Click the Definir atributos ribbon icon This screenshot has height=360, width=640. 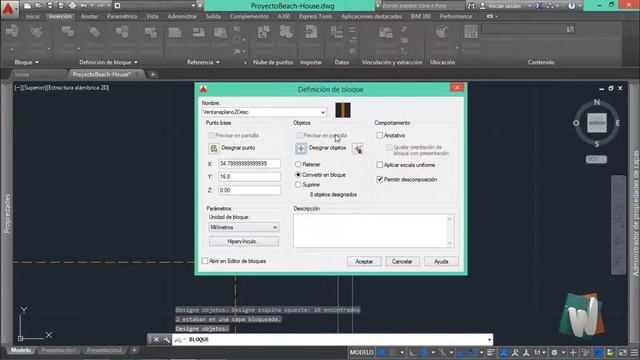point(94,32)
